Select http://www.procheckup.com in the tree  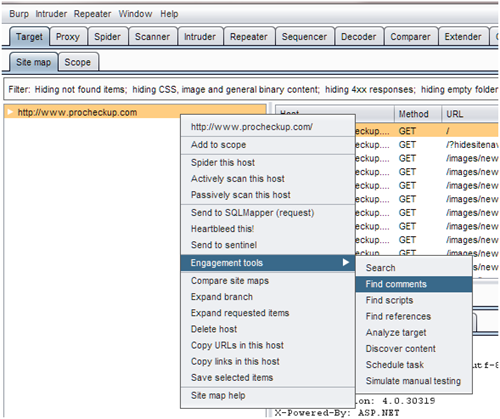pos(77,112)
